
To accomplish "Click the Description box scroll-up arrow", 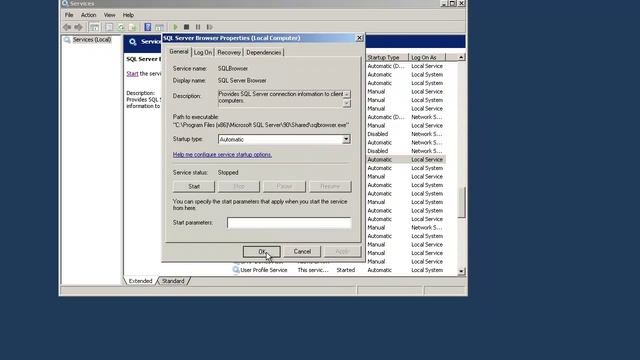I will click(347, 94).
